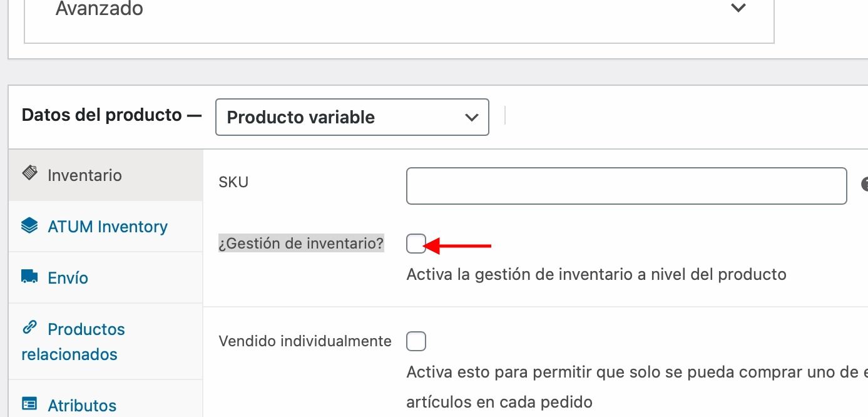
Task: Enable the ¿Gestión de inventario? checkbox
Action: tap(416, 244)
